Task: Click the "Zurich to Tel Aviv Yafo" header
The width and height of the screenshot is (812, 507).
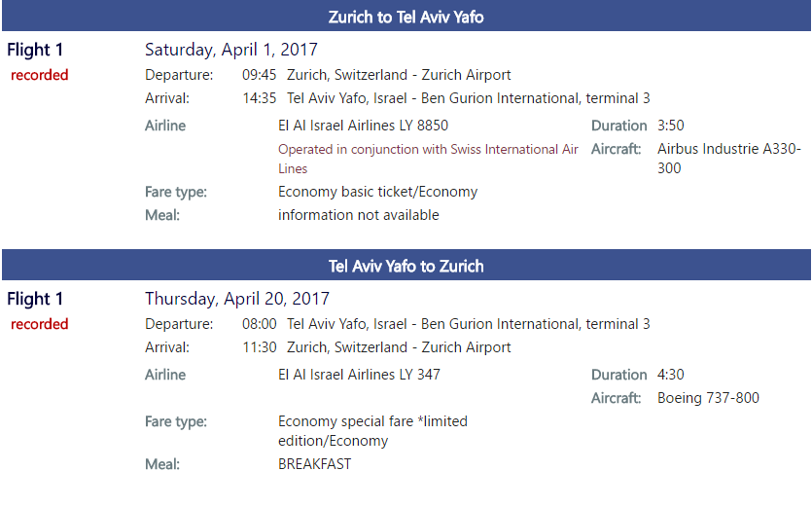Action: (406, 17)
